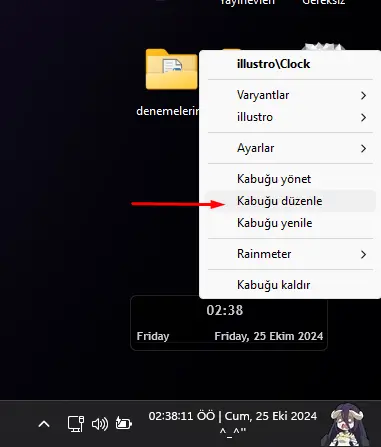The height and width of the screenshot is (447, 381).
Task: Select Kabuğu kaldır menu entry
Action: tap(290, 285)
